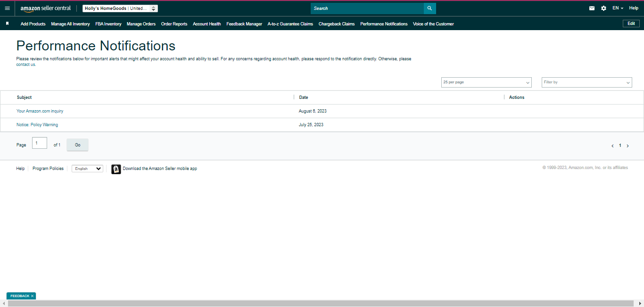
Task: Go to previous page arrow
Action: [x=612, y=146]
